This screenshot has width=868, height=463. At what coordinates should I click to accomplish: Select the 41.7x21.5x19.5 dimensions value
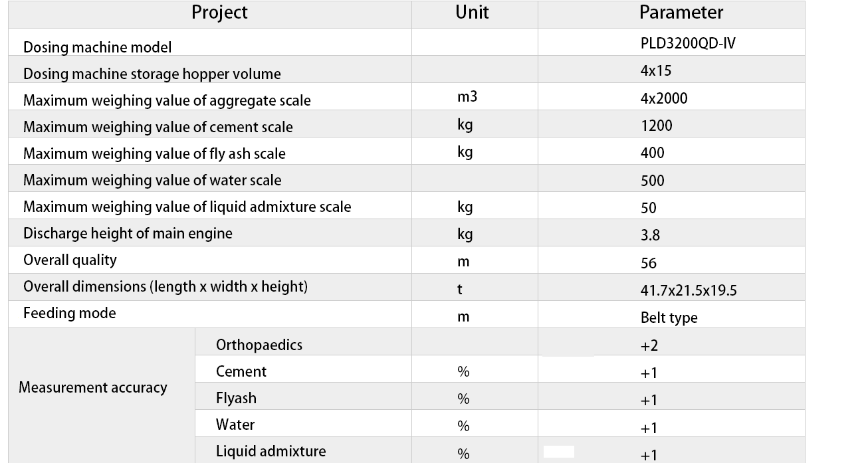click(689, 290)
